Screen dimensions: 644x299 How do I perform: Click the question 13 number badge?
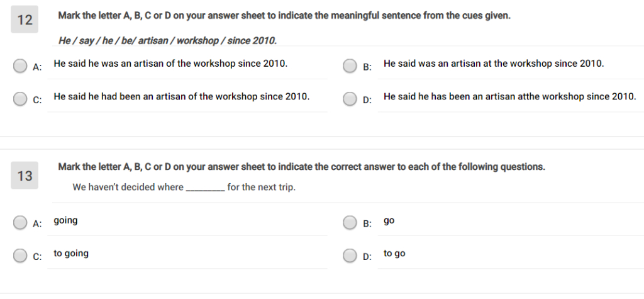(x=25, y=176)
